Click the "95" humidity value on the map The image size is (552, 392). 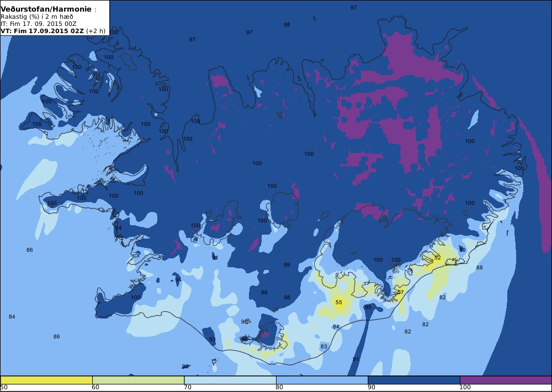click(368, 308)
